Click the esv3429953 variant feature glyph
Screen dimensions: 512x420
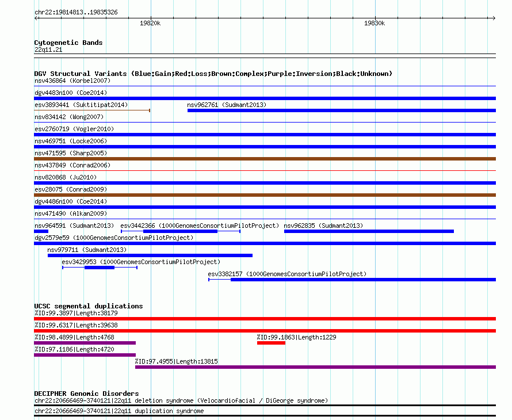tap(100, 268)
